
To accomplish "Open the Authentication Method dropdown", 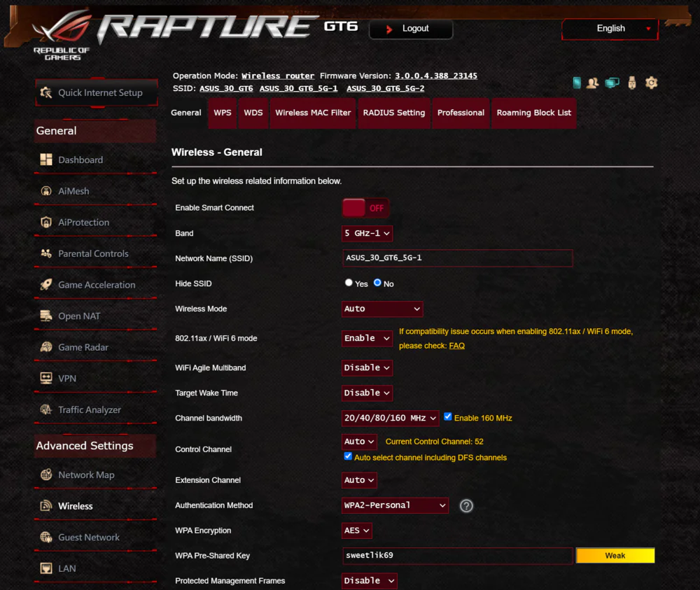I will click(395, 505).
